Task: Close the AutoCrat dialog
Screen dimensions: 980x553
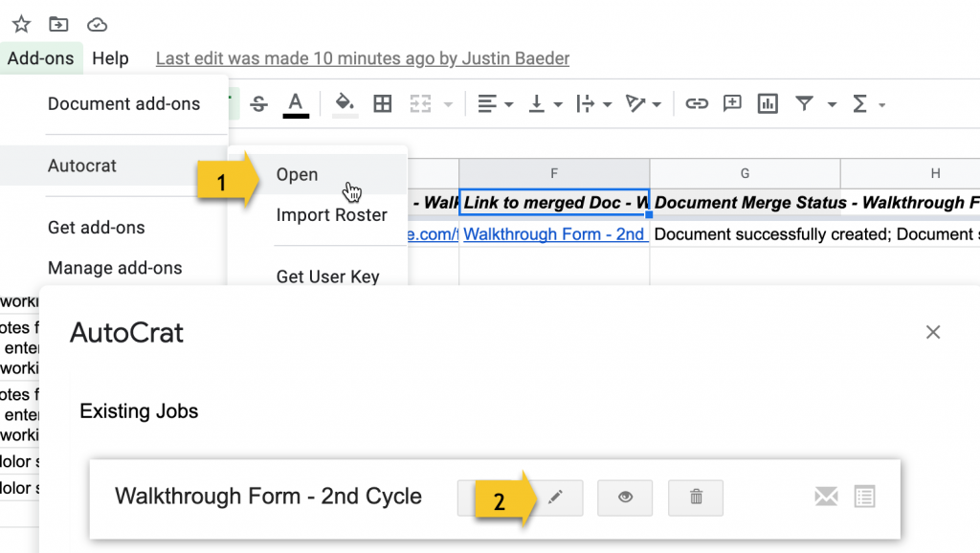Action: pos(933,332)
